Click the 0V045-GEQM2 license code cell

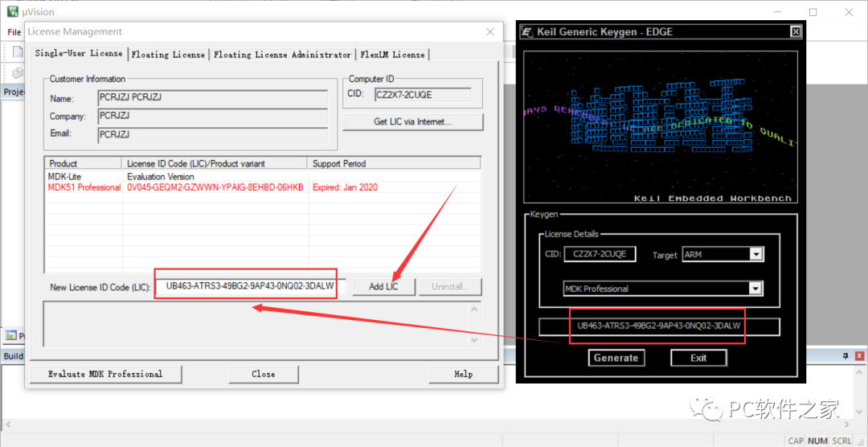coord(215,187)
